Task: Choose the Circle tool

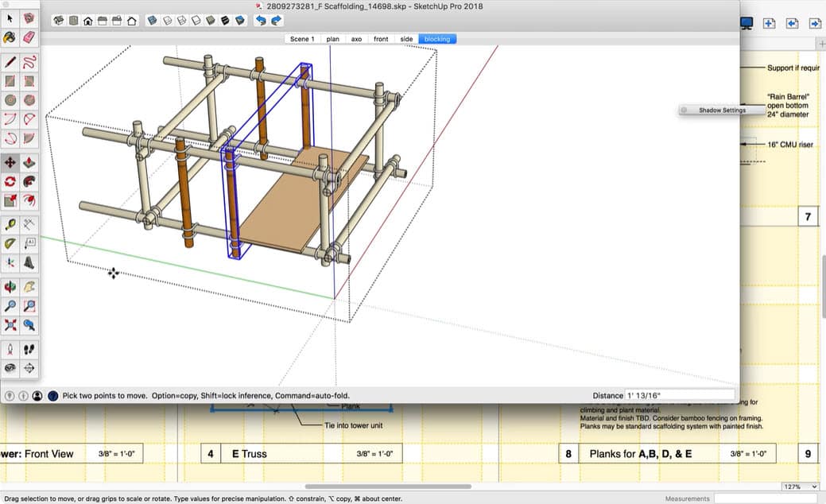Action: [x=10, y=100]
